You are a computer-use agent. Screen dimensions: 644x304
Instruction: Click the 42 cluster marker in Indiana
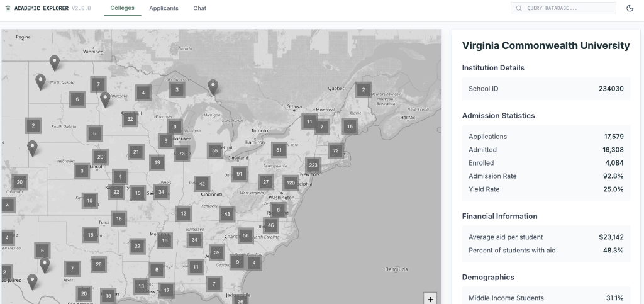[x=202, y=184]
